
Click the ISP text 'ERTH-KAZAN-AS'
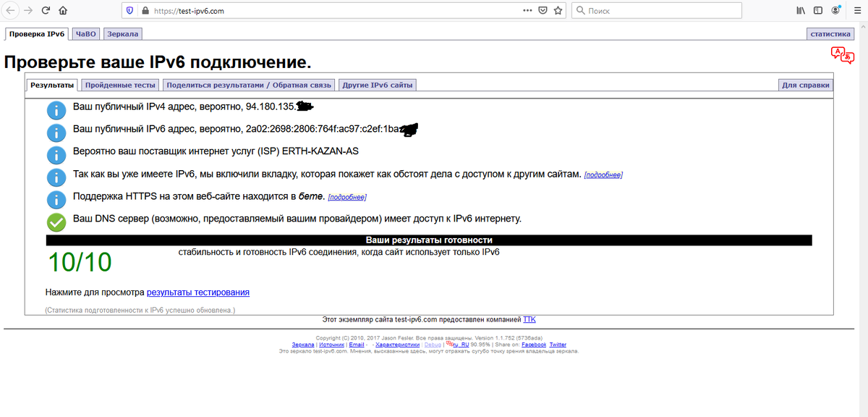click(x=320, y=152)
